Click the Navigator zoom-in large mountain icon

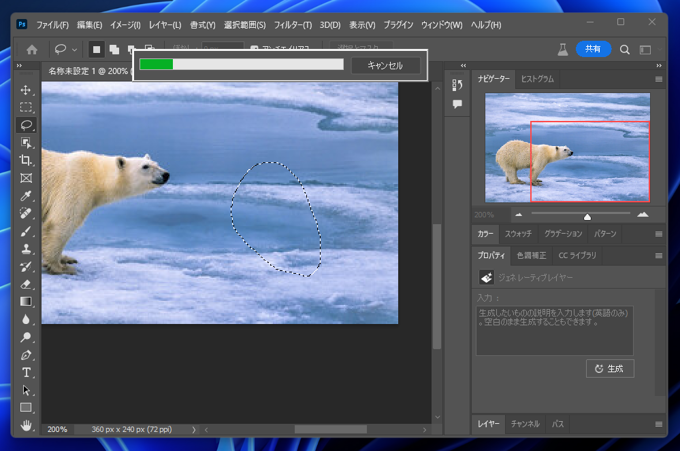(643, 214)
